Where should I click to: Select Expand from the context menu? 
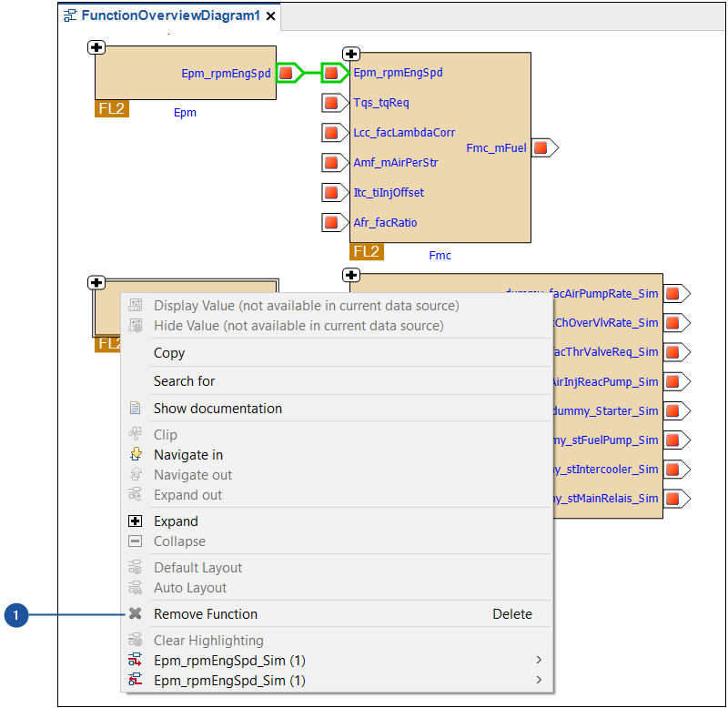175,521
